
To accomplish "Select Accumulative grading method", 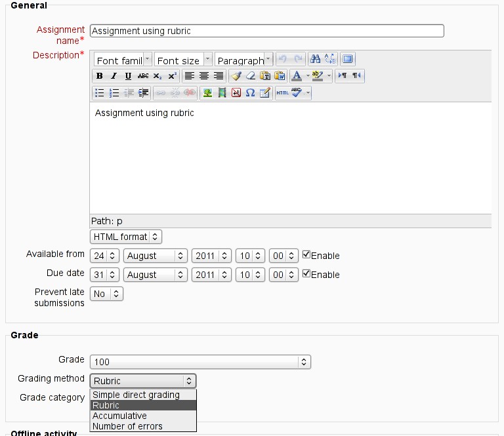I will coord(143,416).
